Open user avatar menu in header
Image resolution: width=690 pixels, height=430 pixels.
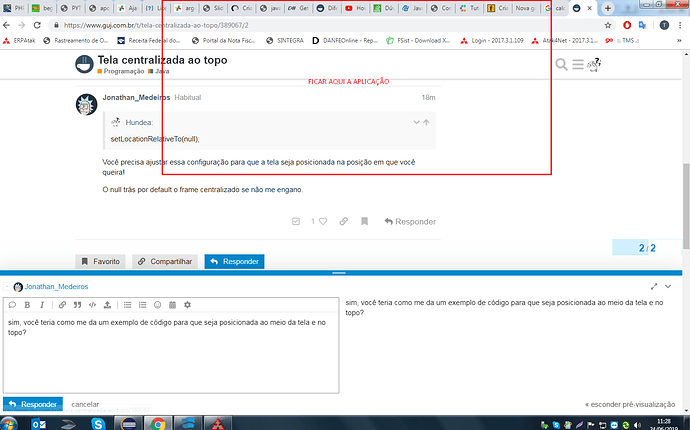[x=594, y=64]
